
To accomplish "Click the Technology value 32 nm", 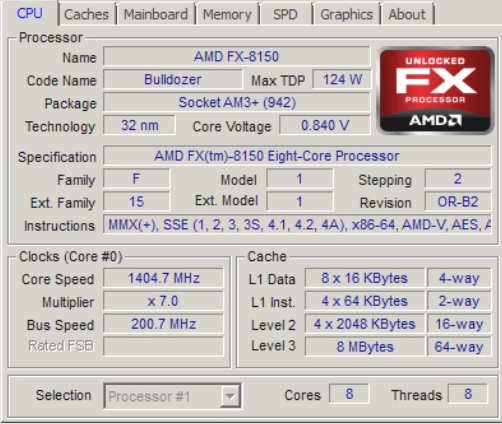I will [139, 125].
